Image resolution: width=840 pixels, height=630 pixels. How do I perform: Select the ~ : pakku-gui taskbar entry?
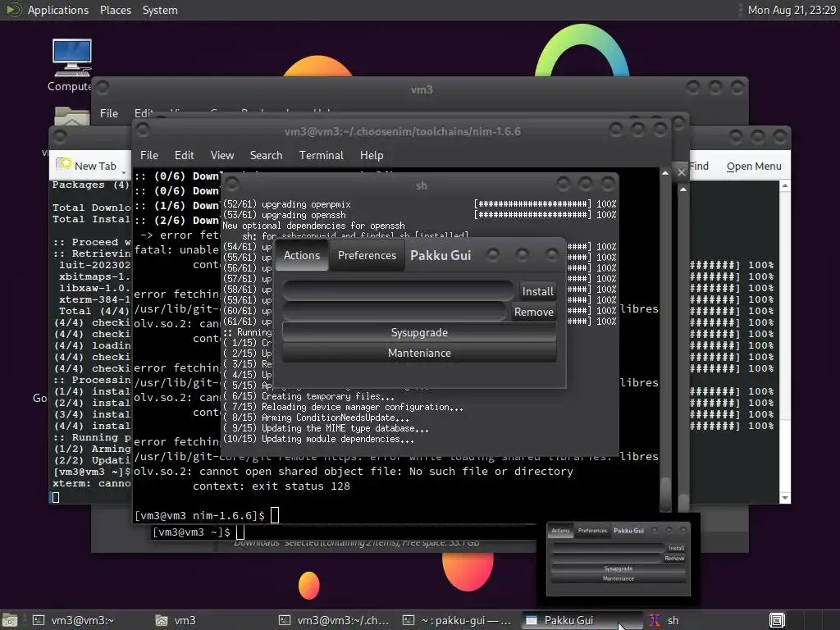click(x=458, y=620)
